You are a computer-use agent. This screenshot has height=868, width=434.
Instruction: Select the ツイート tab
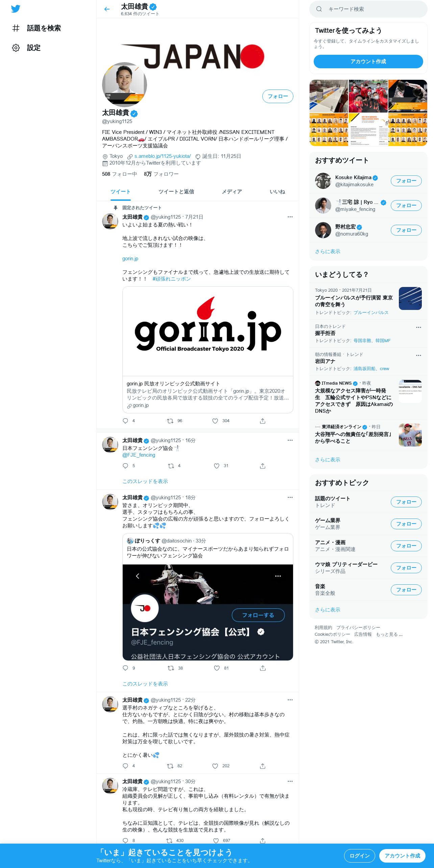point(120,192)
